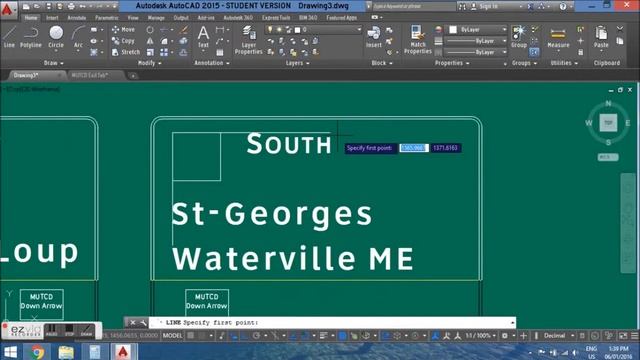Expand the Draw panel

(x=53, y=63)
